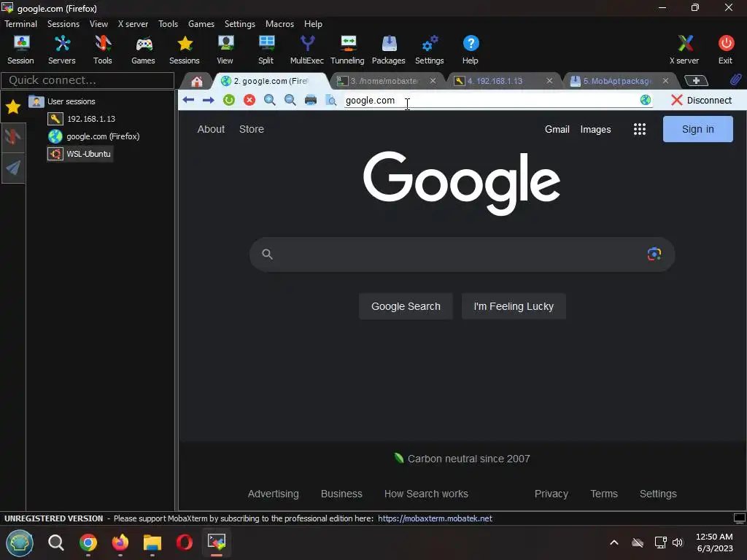Open the mobaxterm.mobatek.net link
This screenshot has height=560, width=747.
point(435,518)
